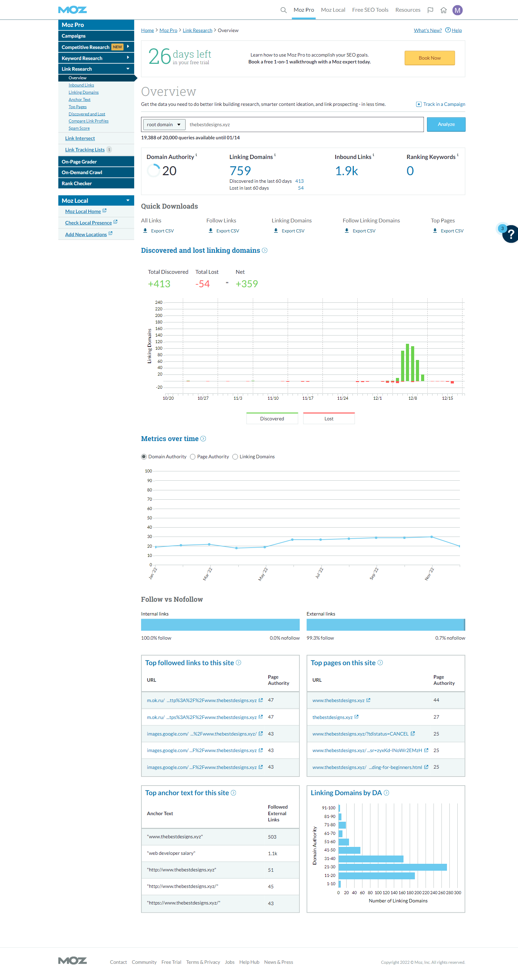Image resolution: width=518 pixels, height=980 pixels.
Task: Go to home icon in top bar
Action: (444, 10)
